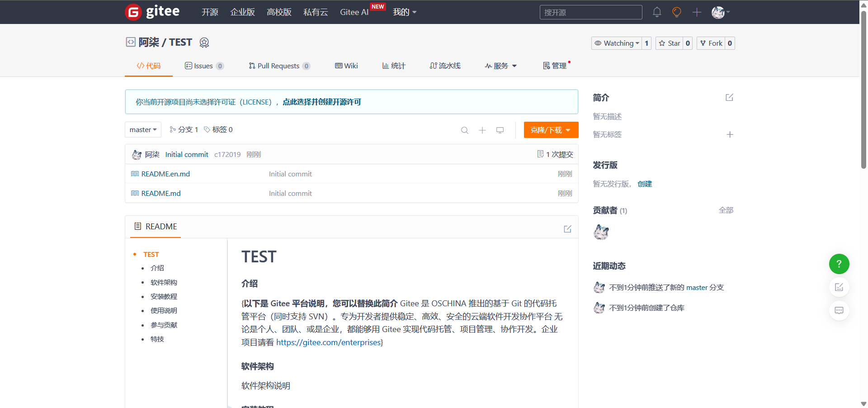This screenshot has width=868, height=408.
Task: Switch to the Issues tab
Action: click(x=203, y=66)
